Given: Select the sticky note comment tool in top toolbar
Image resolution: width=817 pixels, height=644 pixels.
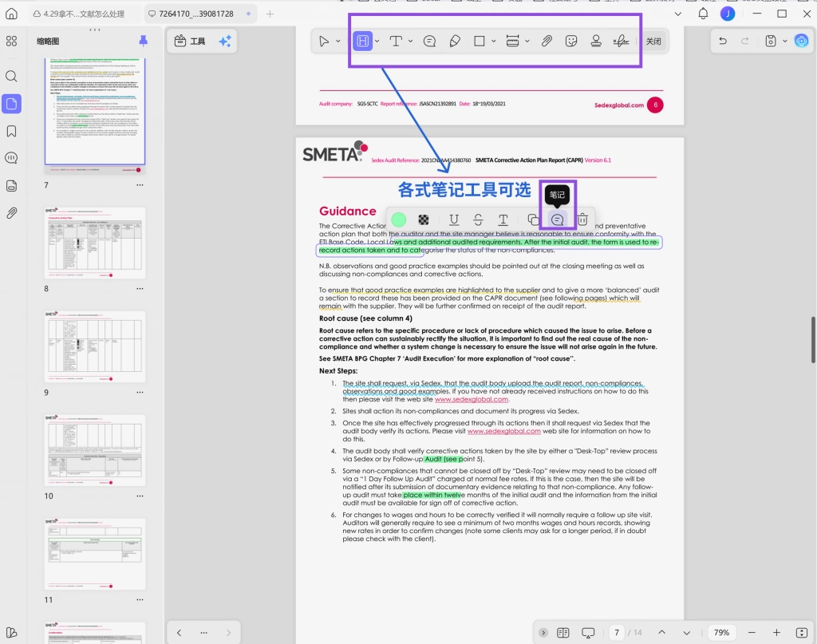Looking at the screenshot, I should pos(429,41).
